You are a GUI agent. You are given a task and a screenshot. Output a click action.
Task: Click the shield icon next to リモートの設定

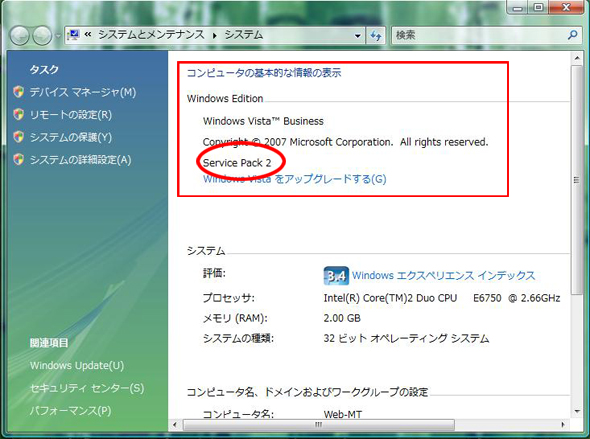pos(18,114)
